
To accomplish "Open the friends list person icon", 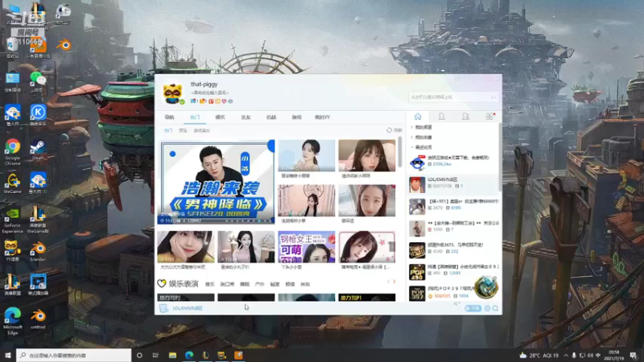I will pos(441,117).
